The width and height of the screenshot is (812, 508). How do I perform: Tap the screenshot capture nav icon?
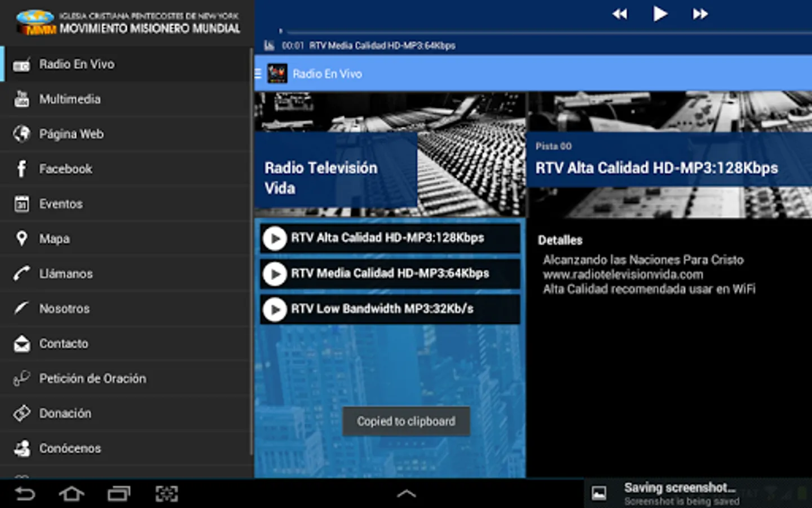166,494
